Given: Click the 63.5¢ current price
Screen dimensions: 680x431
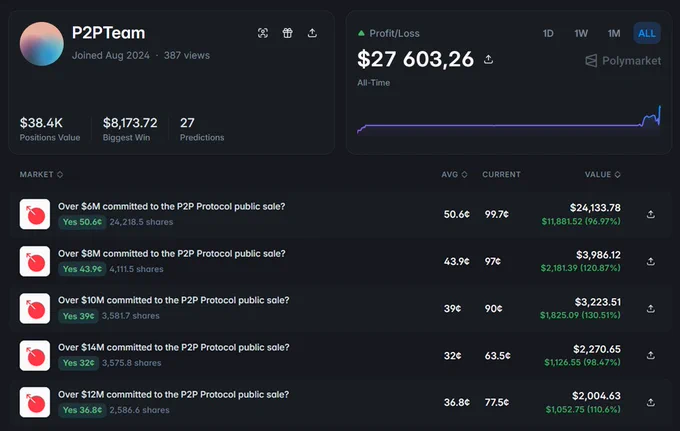Looking at the screenshot, I should (498, 356).
